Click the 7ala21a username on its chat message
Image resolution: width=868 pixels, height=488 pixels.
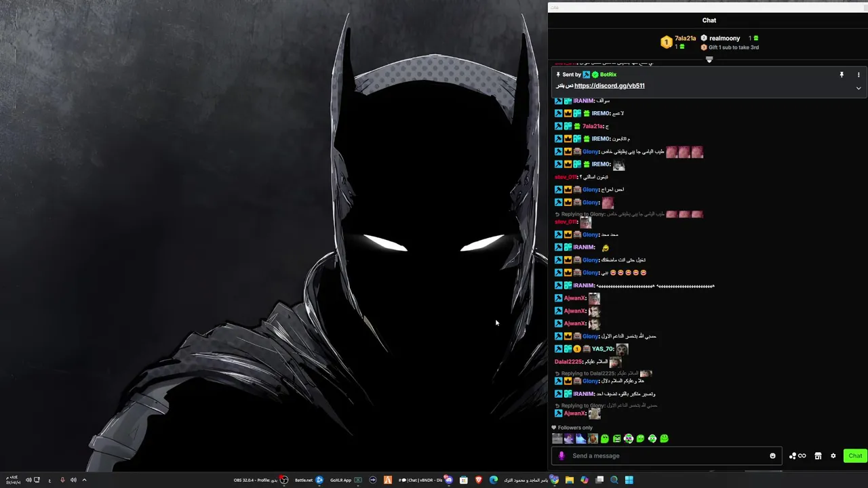593,126
